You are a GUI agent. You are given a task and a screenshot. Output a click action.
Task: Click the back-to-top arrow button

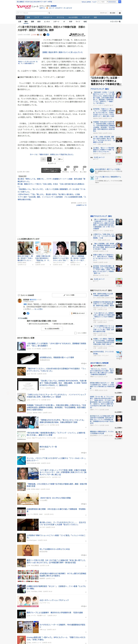click(x=133, y=398)
